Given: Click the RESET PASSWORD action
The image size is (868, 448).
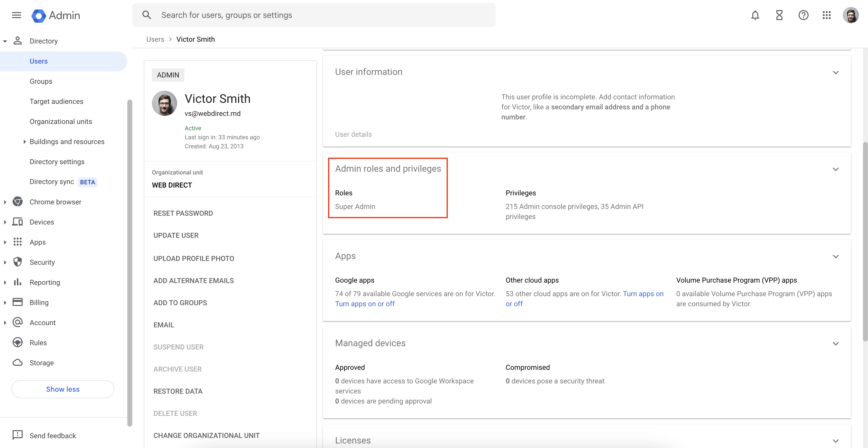Looking at the screenshot, I should (x=183, y=213).
